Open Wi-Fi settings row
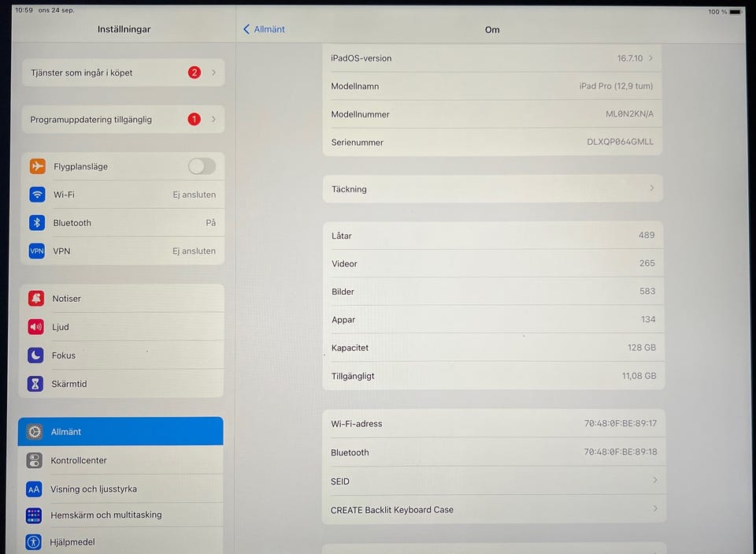 (x=123, y=195)
